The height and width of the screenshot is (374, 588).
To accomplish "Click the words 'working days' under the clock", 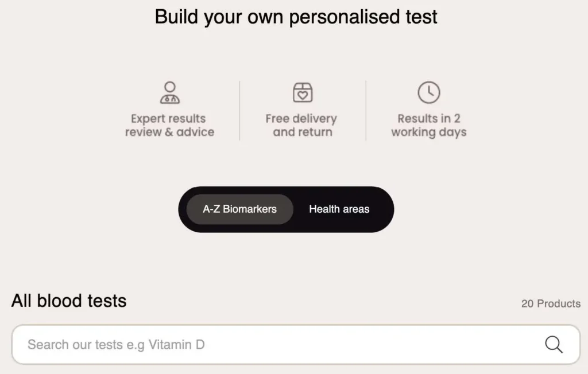I will pyautogui.click(x=429, y=132).
